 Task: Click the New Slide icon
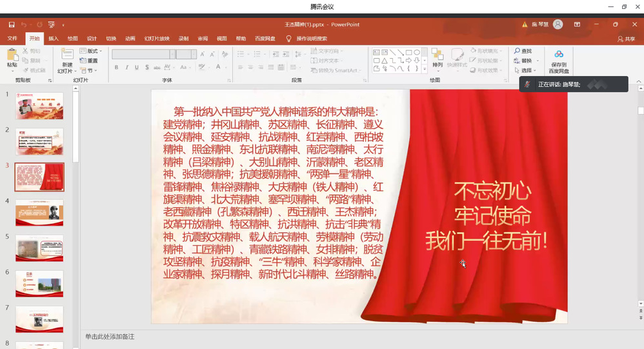pos(66,55)
